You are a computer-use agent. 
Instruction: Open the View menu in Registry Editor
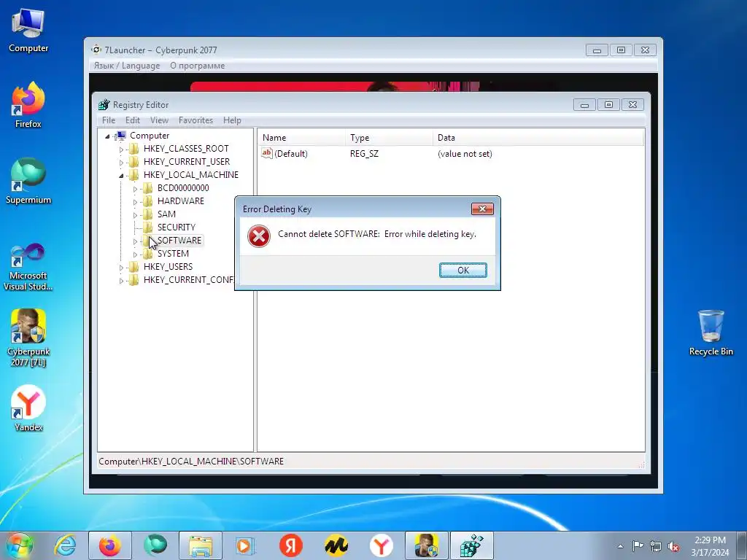tap(159, 120)
